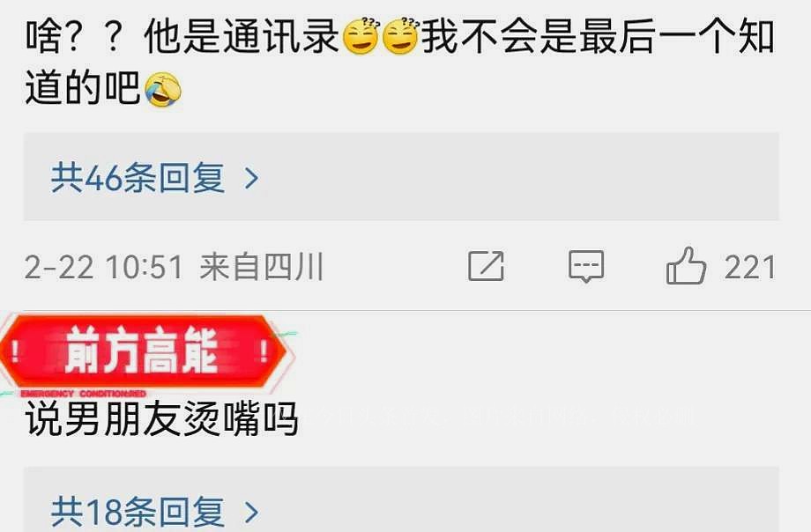The height and width of the screenshot is (532, 811).
Task: Click the crying-laughing emoji after 知道的吧
Action: tap(163, 90)
